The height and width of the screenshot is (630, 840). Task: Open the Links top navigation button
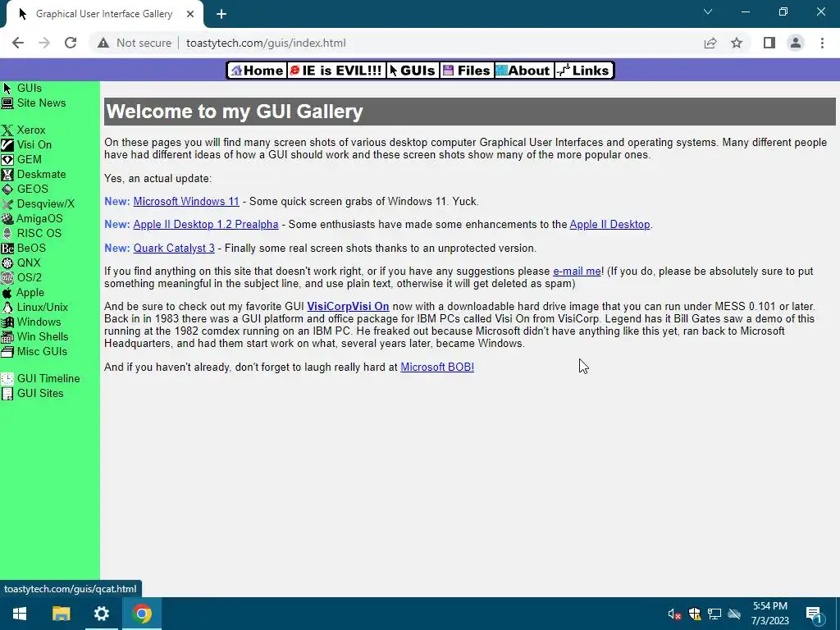583,71
